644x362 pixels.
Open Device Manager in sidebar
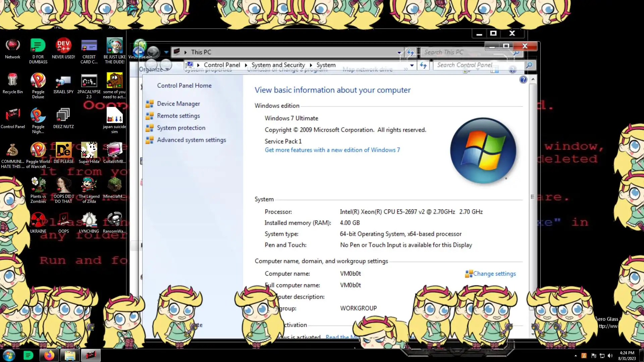tap(178, 104)
